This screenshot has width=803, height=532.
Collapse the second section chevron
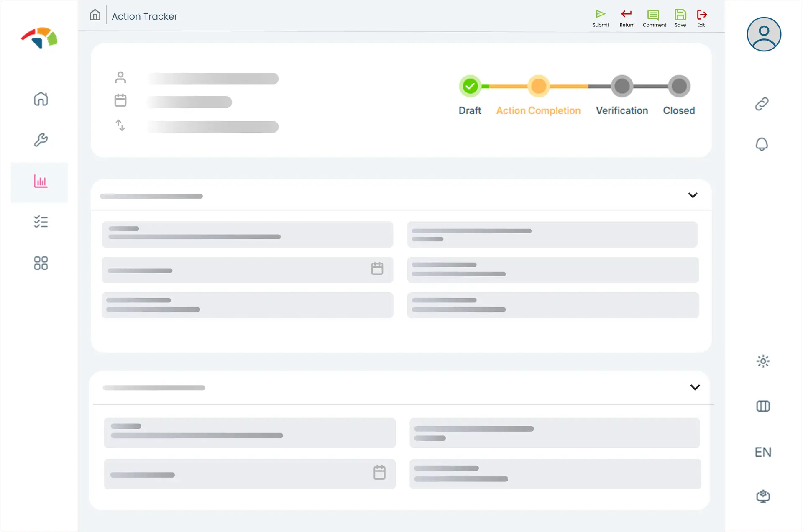click(695, 387)
